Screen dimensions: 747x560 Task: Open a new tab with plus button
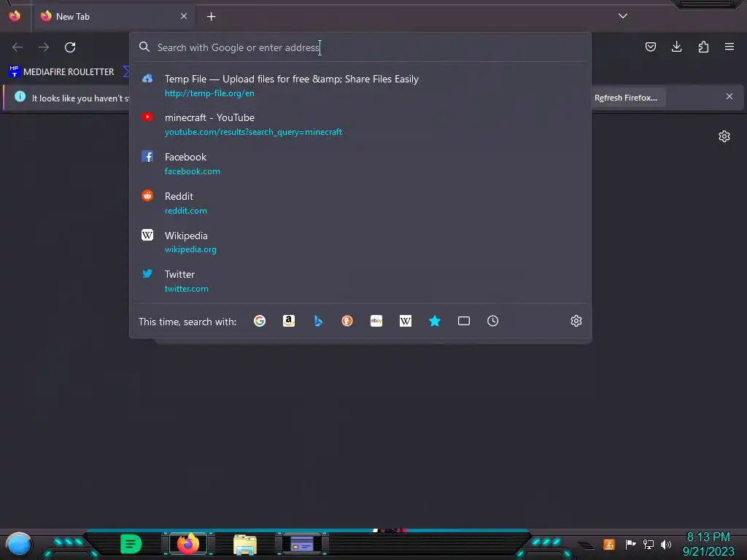tap(211, 17)
